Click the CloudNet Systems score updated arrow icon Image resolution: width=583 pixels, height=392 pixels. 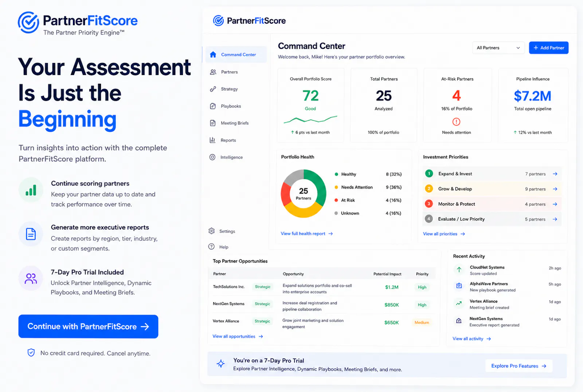coord(459,270)
